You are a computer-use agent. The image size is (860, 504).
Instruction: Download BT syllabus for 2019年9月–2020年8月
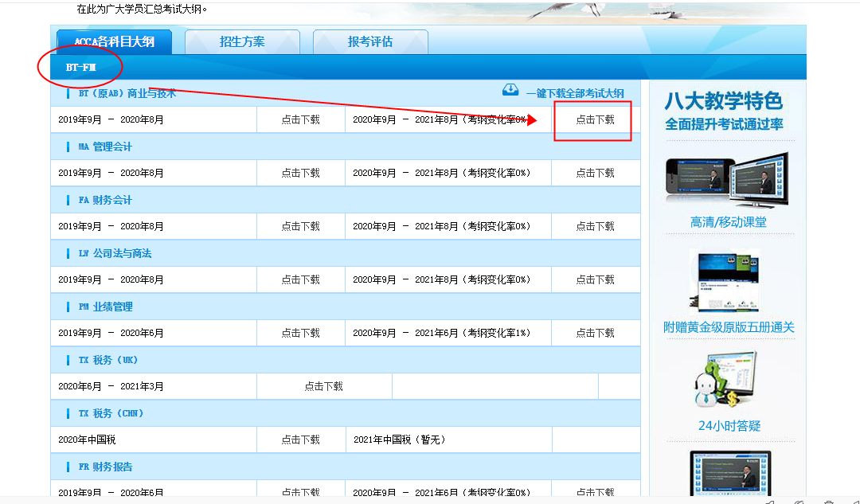point(300,119)
